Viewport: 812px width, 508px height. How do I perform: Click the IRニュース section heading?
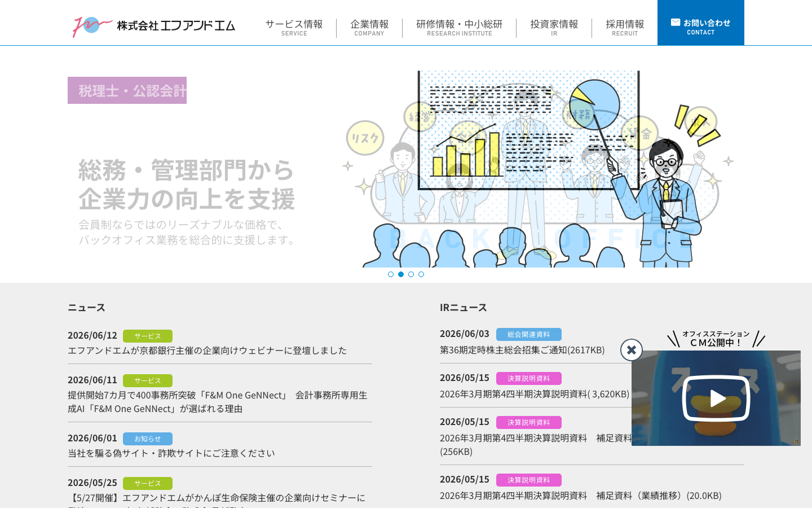[x=464, y=308]
